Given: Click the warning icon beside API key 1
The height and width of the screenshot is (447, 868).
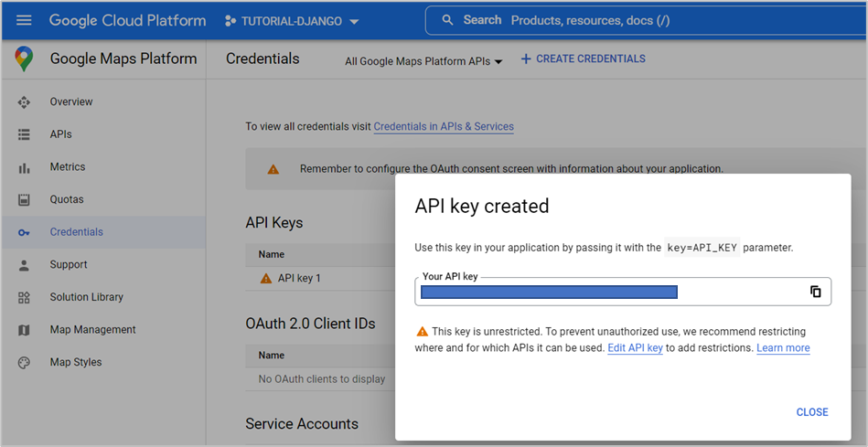Looking at the screenshot, I should 266,278.
